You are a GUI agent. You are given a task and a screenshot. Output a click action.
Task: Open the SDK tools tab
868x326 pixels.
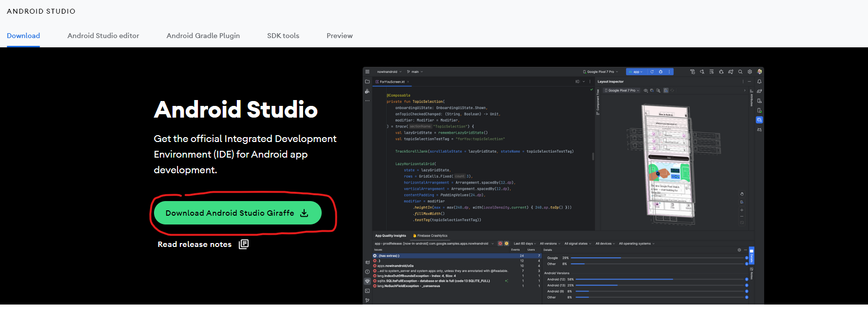(283, 36)
